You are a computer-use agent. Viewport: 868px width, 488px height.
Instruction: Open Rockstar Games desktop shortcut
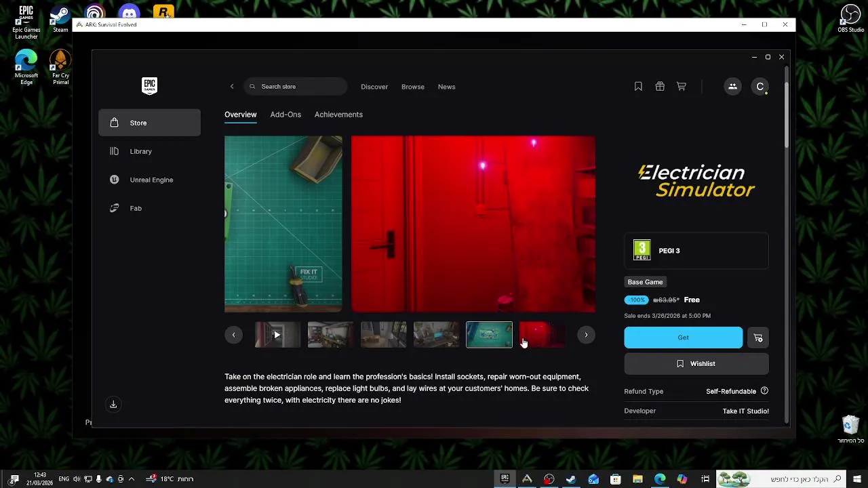tap(163, 12)
